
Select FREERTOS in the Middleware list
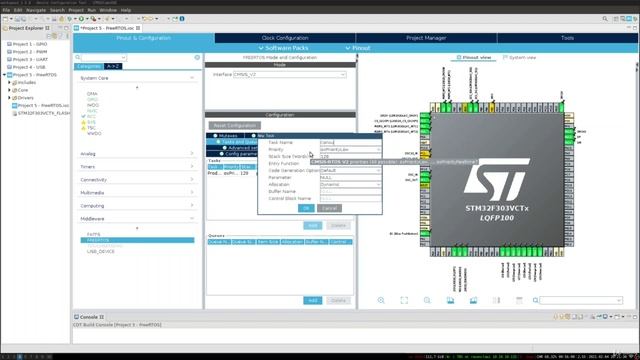(137, 240)
